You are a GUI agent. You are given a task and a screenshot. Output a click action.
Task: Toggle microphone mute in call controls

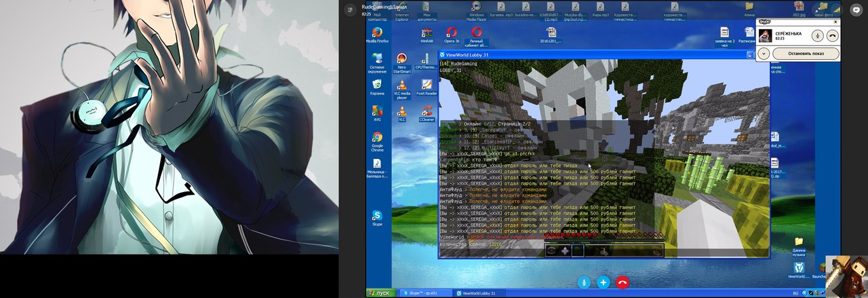583,282
